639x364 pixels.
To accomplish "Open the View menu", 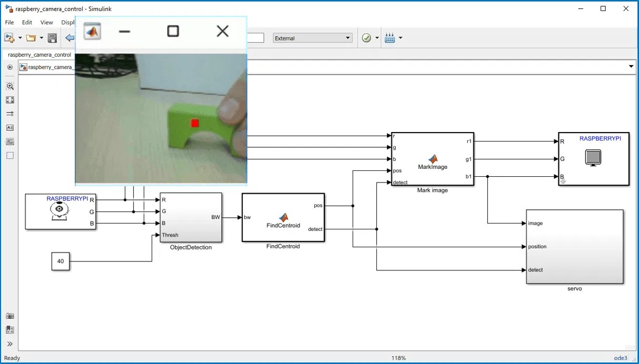I will pos(46,22).
